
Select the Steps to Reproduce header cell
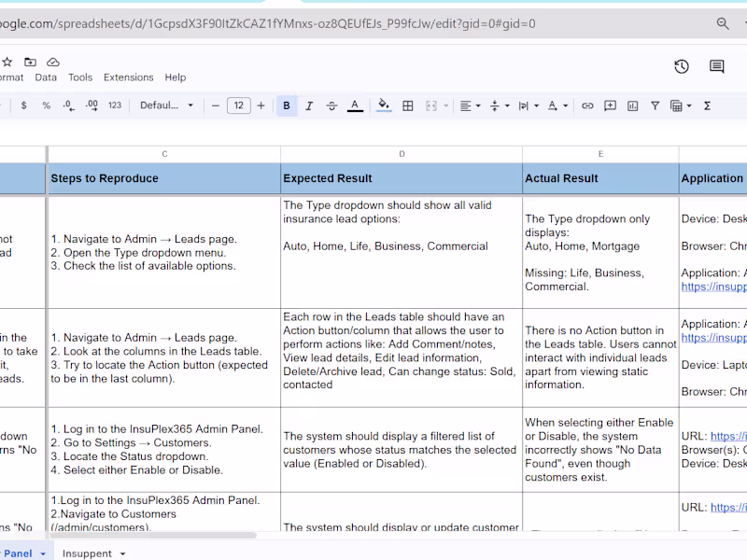tap(164, 178)
